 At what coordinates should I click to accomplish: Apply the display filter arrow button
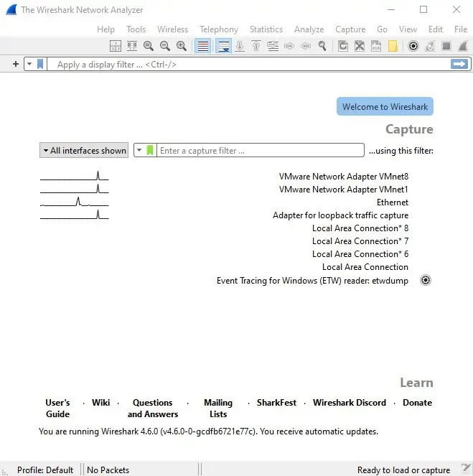pyautogui.click(x=459, y=64)
